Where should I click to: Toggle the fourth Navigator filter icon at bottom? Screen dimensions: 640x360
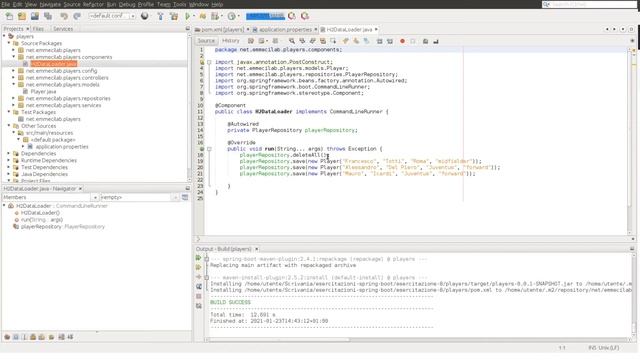pyautogui.click(x=33, y=337)
